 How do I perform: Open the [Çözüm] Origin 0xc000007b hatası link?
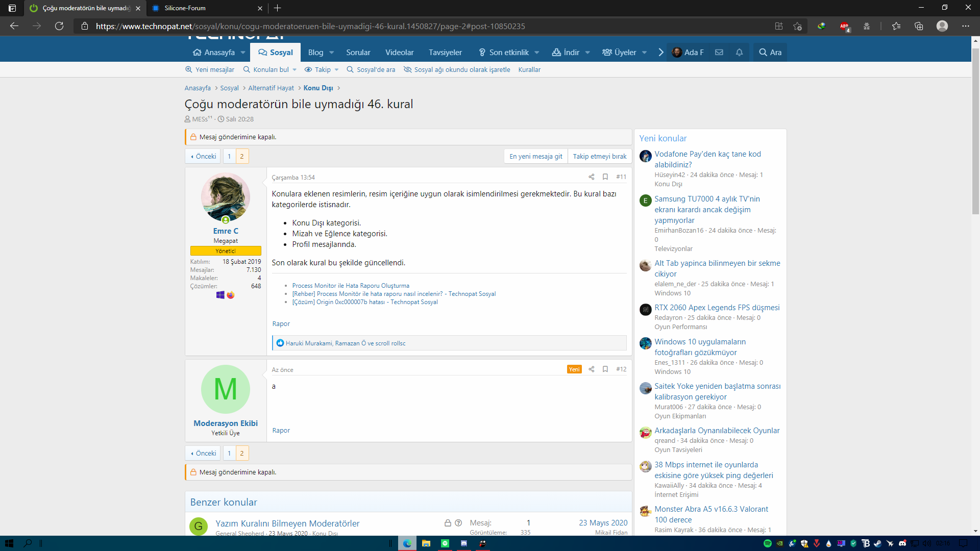[365, 302]
